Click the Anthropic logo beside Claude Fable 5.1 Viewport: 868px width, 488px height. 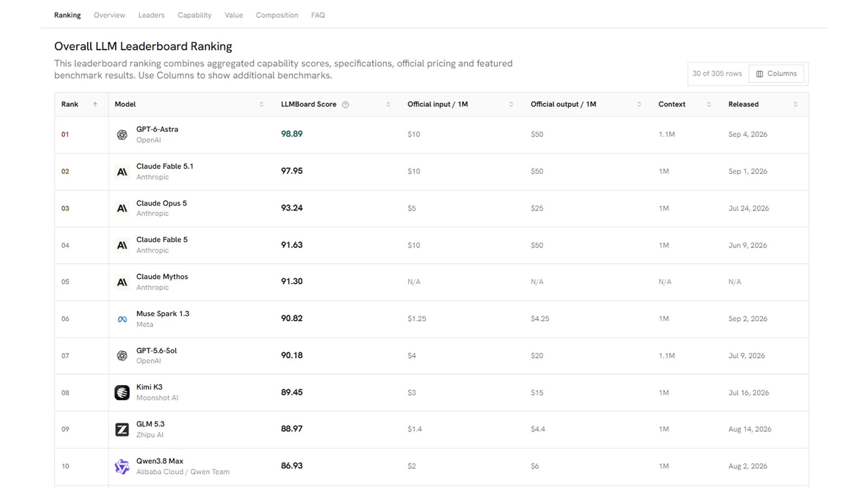point(122,172)
